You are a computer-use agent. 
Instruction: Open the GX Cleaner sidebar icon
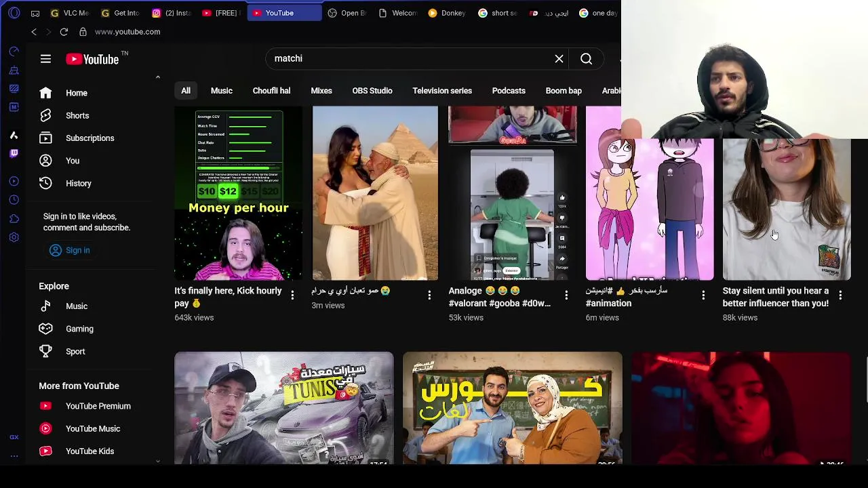(x=14, y=70)
